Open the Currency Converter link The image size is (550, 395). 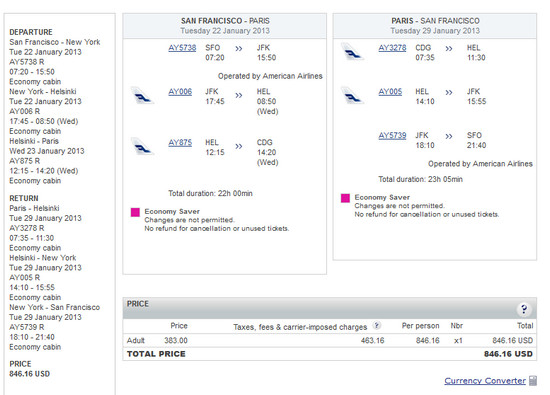(x=485, y=381)
